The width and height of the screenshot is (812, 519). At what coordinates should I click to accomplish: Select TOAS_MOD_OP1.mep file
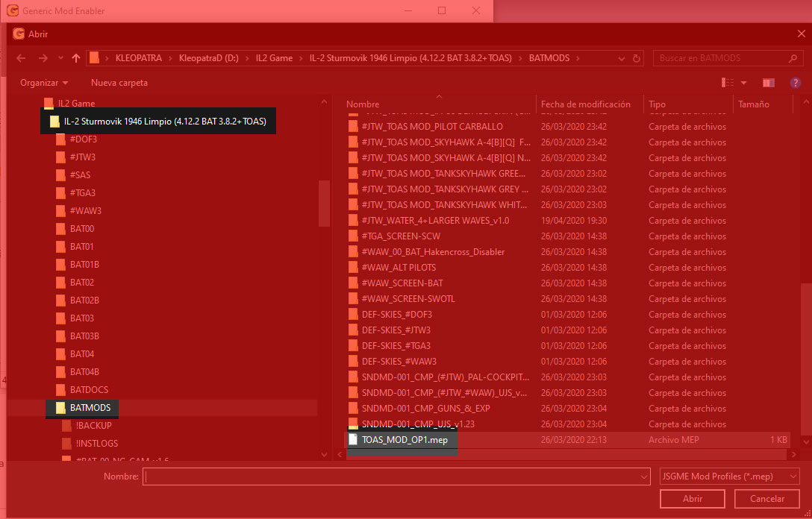405,441
